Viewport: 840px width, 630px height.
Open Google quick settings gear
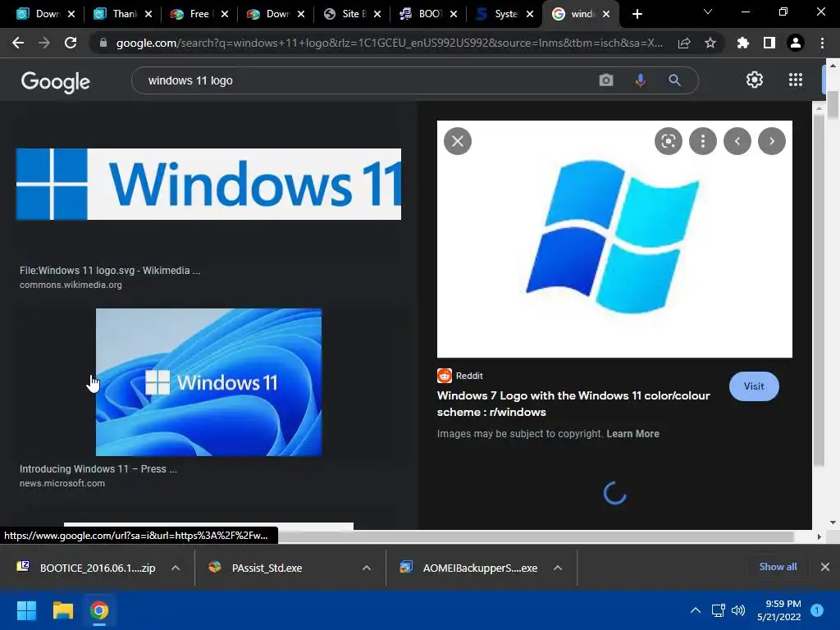(x=755, y=80)
